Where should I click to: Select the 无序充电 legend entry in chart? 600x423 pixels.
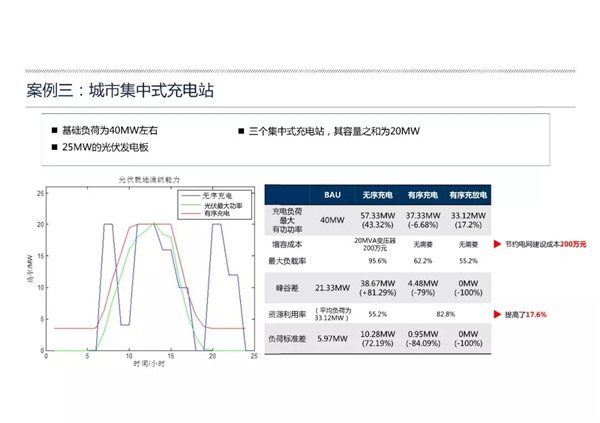[x=206, y=196]
